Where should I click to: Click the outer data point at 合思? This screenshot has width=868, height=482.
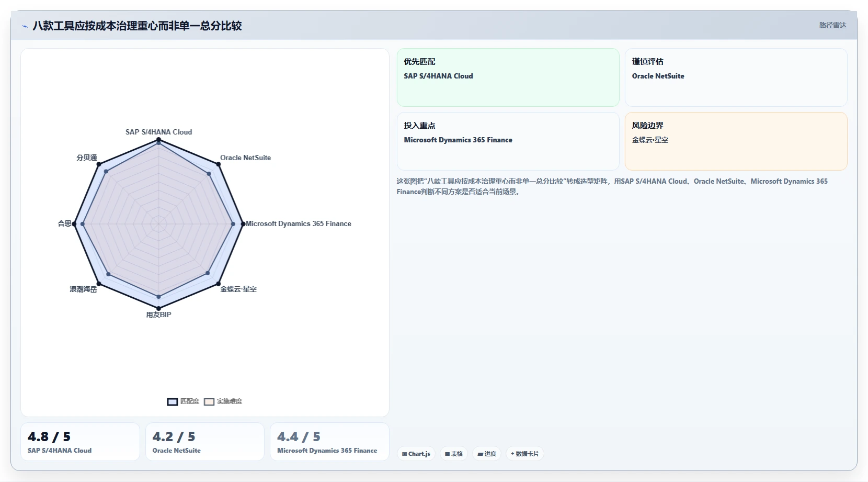pos(74,224)
